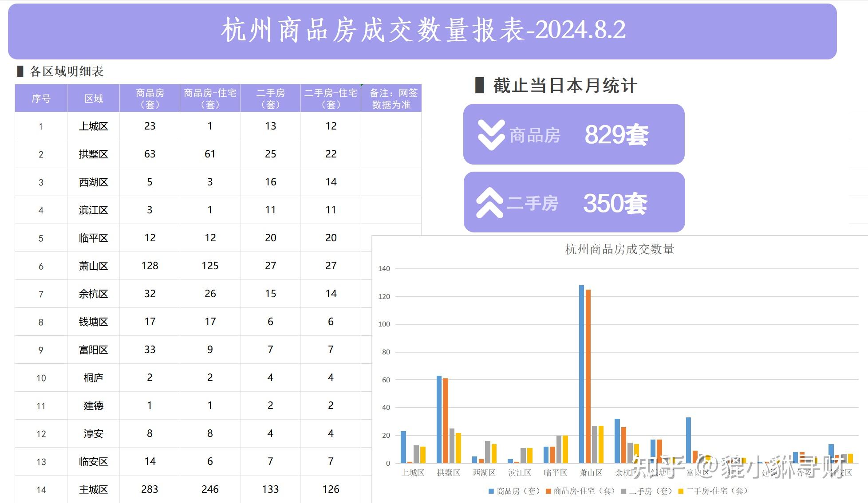Click 西湖区 二手房 value 16
Viewport: 868px width, 503px height.
click(x=270, y=182)
